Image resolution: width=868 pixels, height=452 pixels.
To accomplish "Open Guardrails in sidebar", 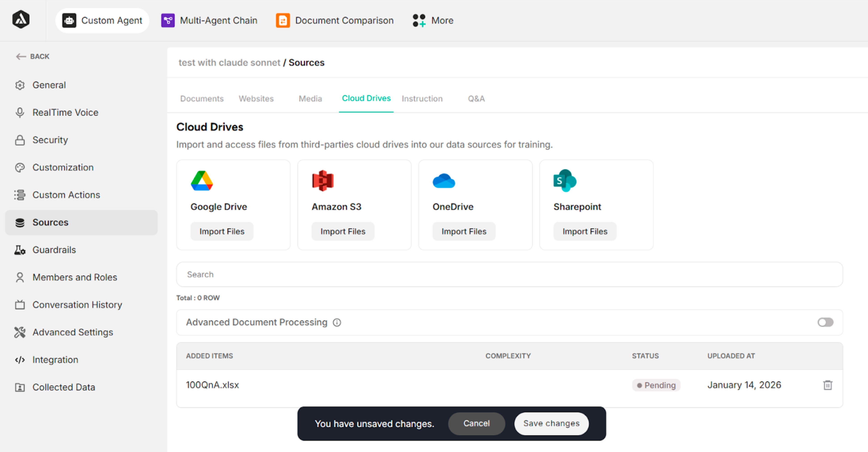I will [54, 250].
